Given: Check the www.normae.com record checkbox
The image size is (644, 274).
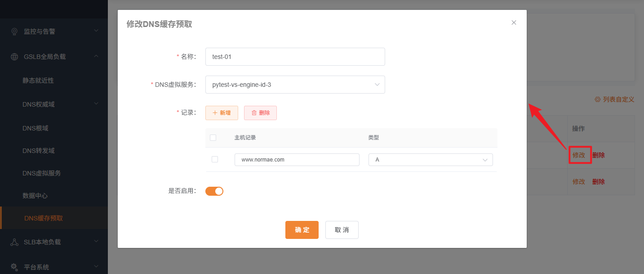Looking at the screenshot, I should click(215, 159).
